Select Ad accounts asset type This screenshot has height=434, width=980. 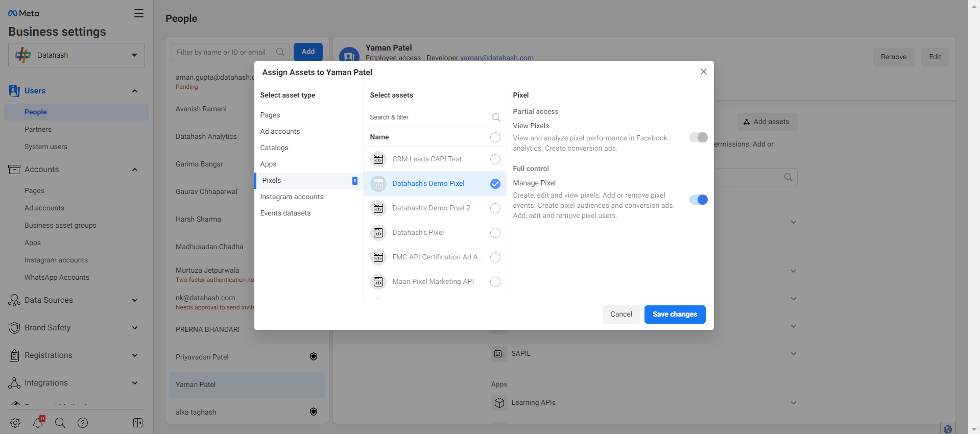pyautogui.click(x=308, y=132)
